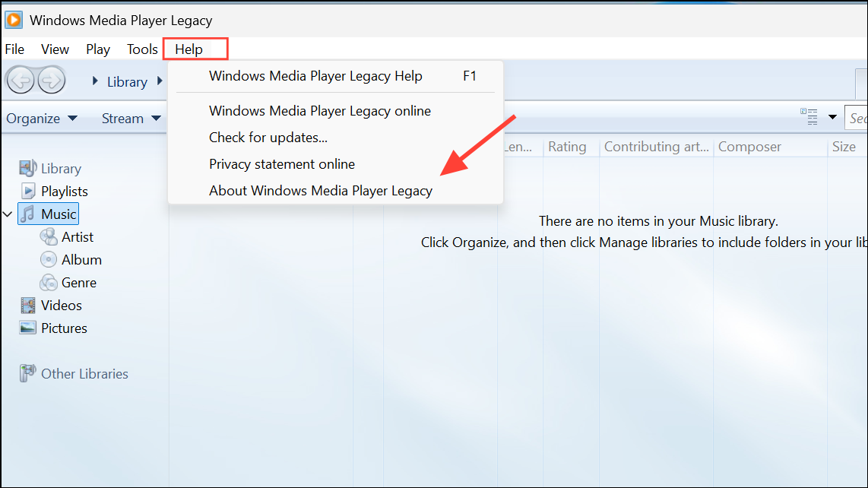
Task: Select Other Libraries item
Action: click(x=84, y=374)
